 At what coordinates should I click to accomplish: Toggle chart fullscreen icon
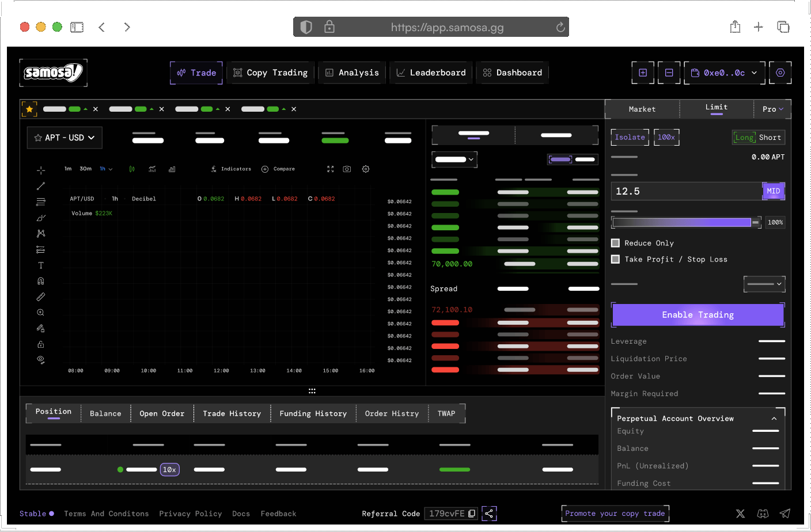click(x=330, y=169)
